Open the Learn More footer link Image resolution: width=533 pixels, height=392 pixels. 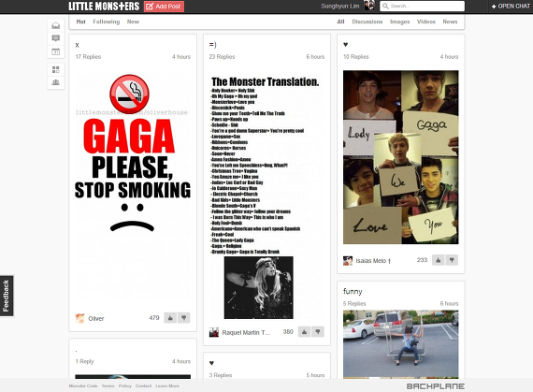pyautogui.click(x=167, y=385)
